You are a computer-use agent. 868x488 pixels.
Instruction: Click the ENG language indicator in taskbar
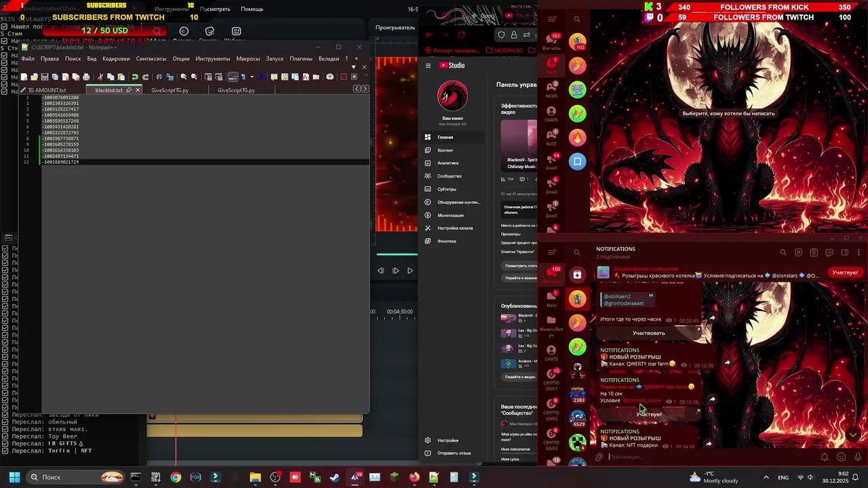[x=783, y=477]
